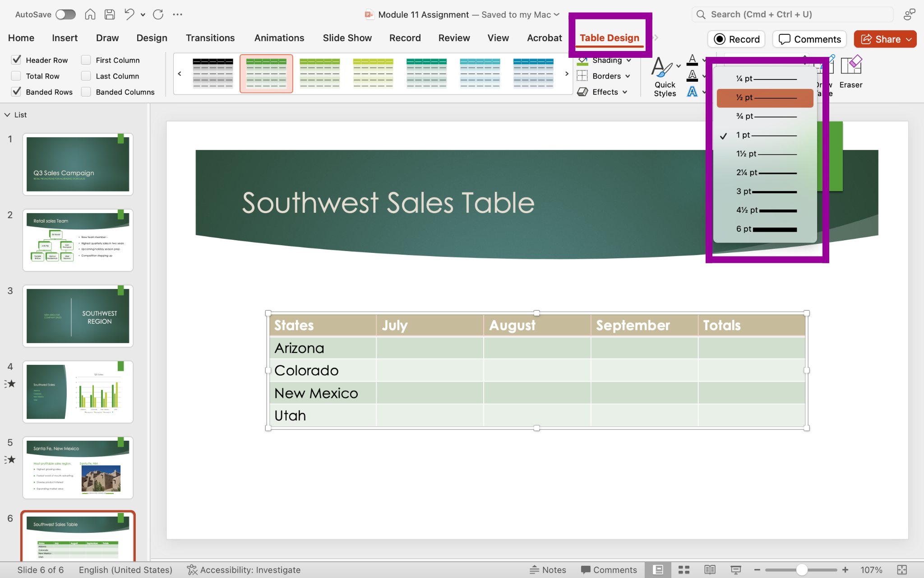Click the Arizona table cell

[323, 348]
